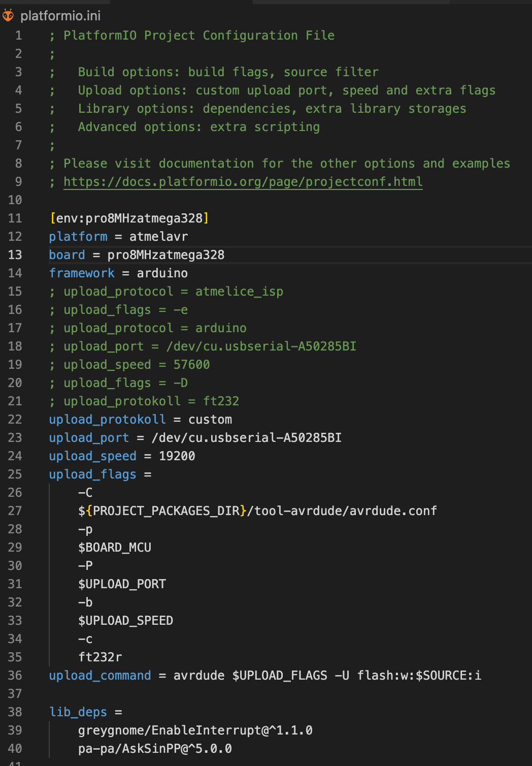Screen dimensions: 532x766
Task: Click the PROJECT_PACKAGES_DIR variable on line 27
Action: 166,511
